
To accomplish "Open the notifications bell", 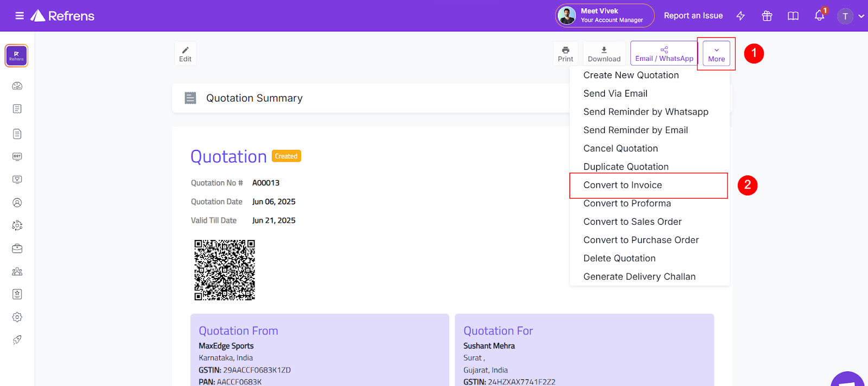I will 819,16.
